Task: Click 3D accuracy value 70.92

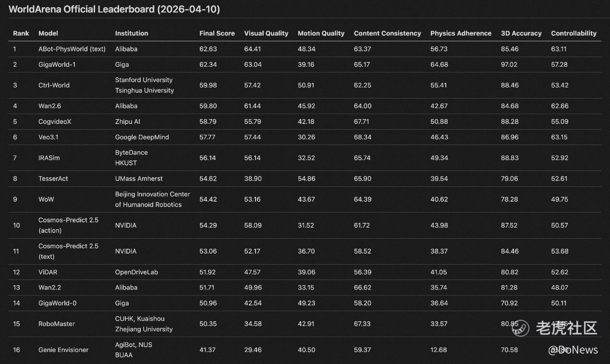Action: 510,303
